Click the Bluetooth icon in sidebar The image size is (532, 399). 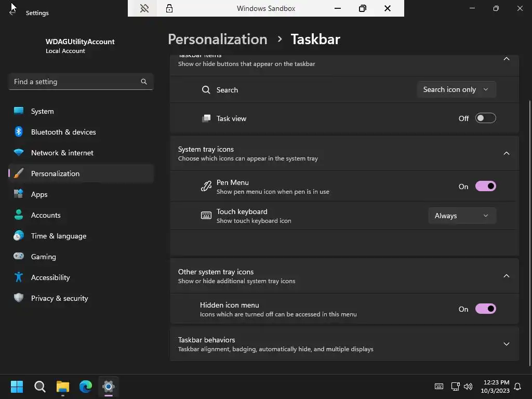[19, 131]
